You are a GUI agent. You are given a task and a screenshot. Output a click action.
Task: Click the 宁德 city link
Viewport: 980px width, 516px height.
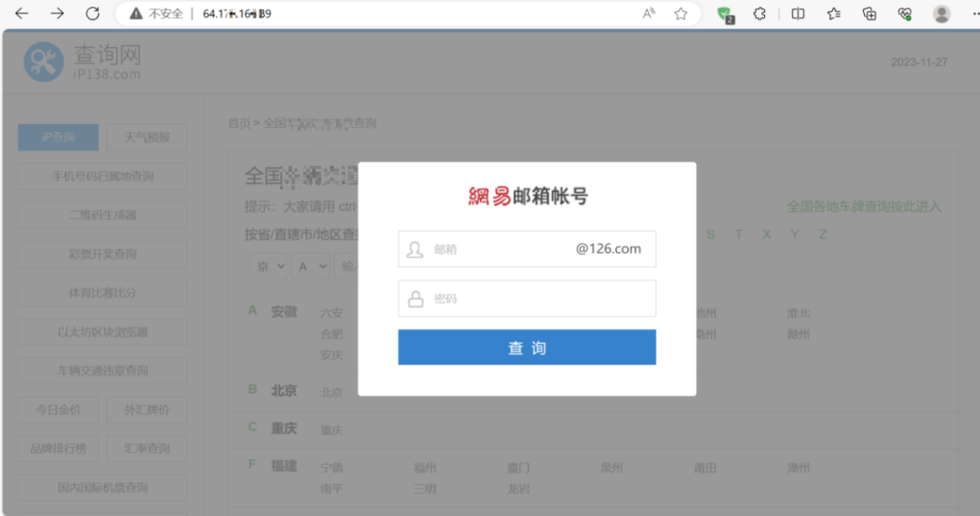332,468
